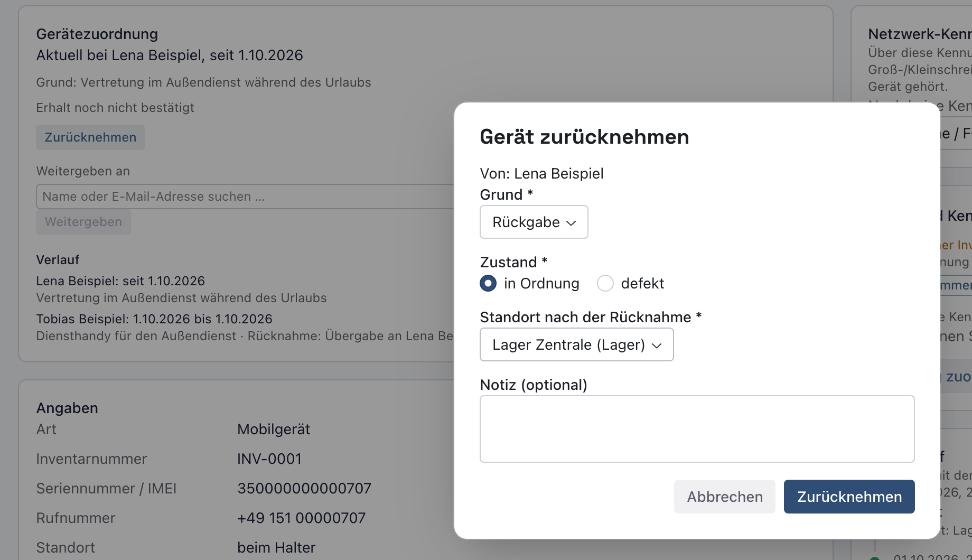
Task: Click the "Von: Lena Beispiel" line
Action: tap(541, 173)
